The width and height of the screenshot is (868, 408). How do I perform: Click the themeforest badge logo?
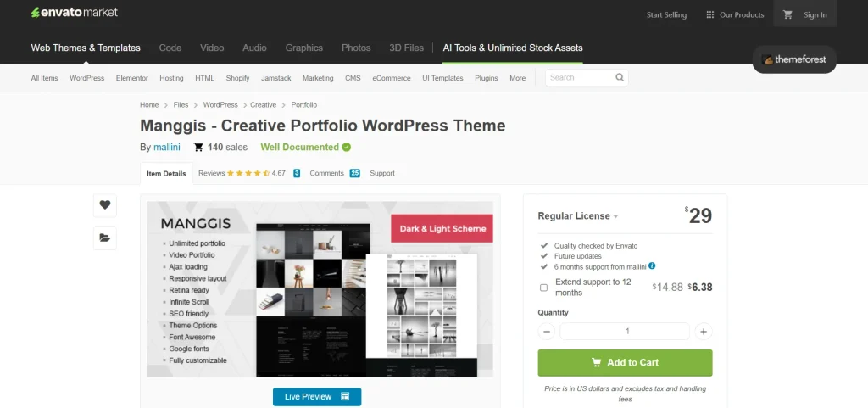click(x=794, y=60)
